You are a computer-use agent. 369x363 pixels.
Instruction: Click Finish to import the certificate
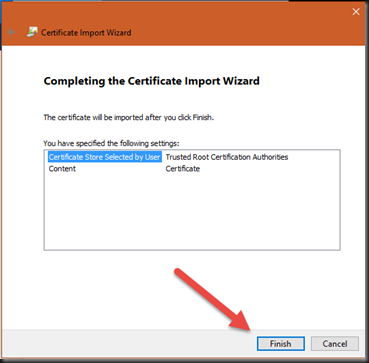(281, 344)
